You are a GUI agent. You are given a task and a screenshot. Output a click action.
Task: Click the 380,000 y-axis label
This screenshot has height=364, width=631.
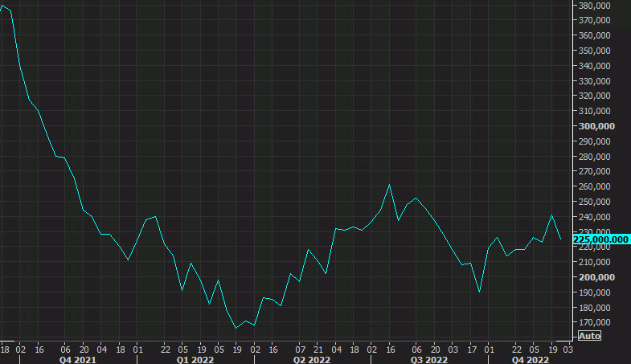point(594,6)
